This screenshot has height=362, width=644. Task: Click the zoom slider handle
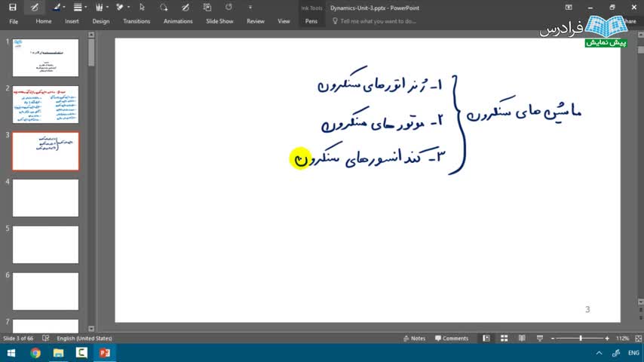(581, 338)
